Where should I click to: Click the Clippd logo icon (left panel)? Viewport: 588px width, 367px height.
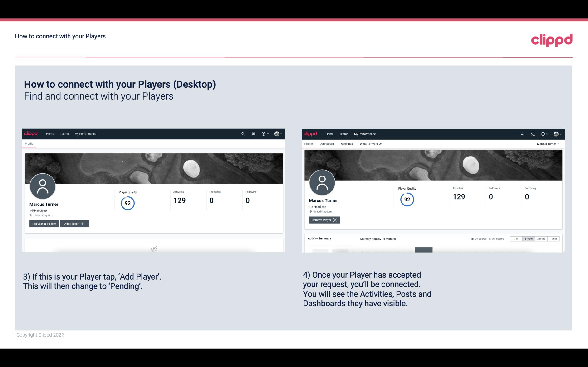point(31,133)
